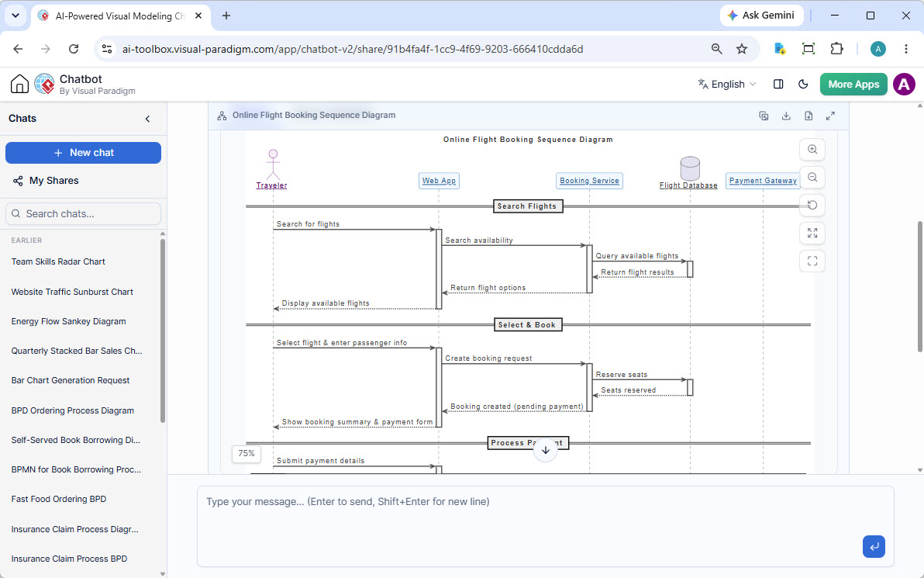
Task: Open Self-Served Book Borrowing chat
Action: tap(75, 440)
